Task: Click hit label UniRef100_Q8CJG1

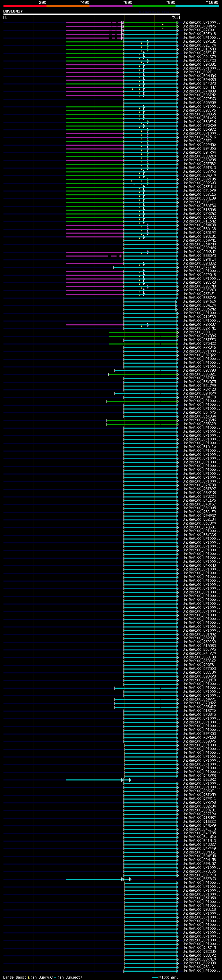Action: click(199, 967)
